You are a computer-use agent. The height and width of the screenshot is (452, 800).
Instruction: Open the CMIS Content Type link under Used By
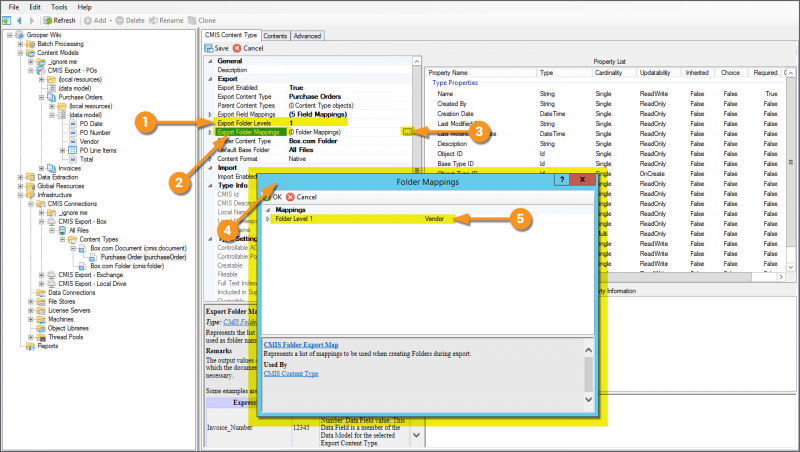tap(291, 373)
